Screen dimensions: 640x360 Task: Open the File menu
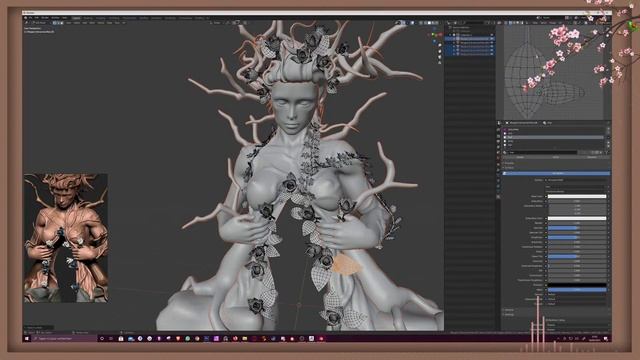tap(31, 18)
